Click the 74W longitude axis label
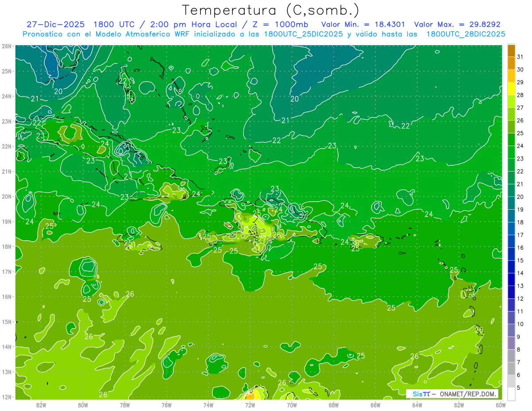Screen dimensions: 532x411 [208, 405]
